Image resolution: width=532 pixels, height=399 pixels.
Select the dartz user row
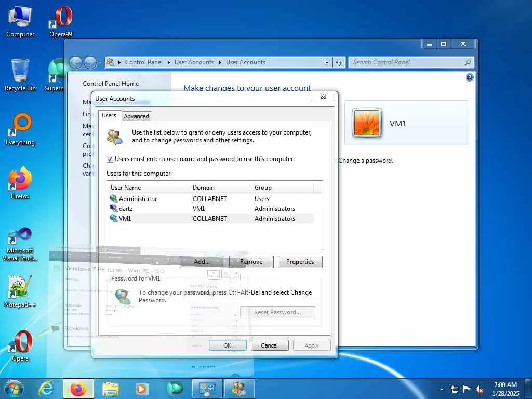[210, 209]
